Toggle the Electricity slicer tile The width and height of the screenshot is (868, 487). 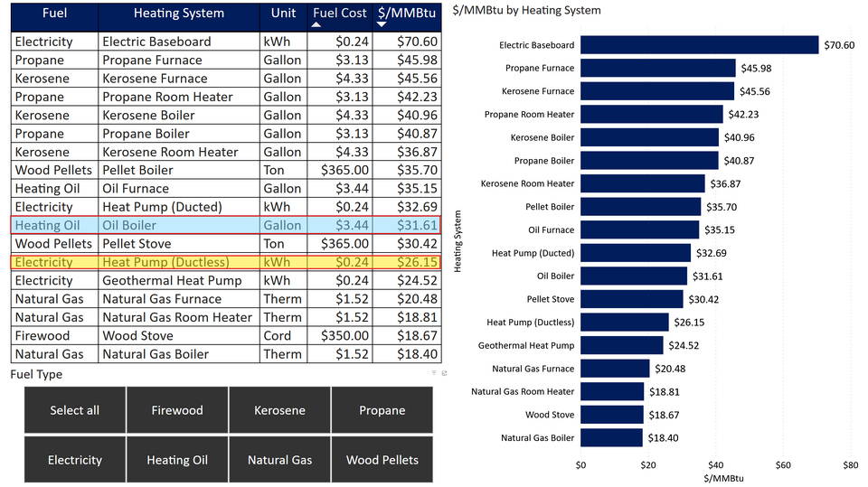[75, 460]
